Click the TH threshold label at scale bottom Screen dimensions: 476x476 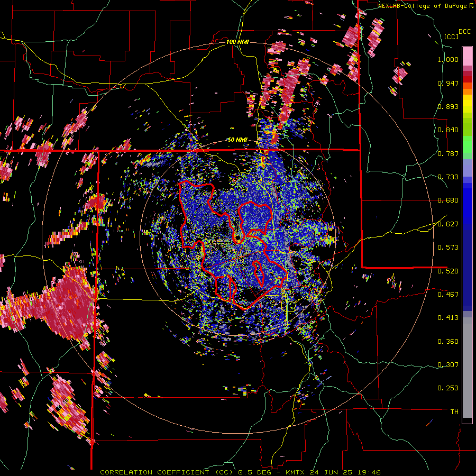454,412
